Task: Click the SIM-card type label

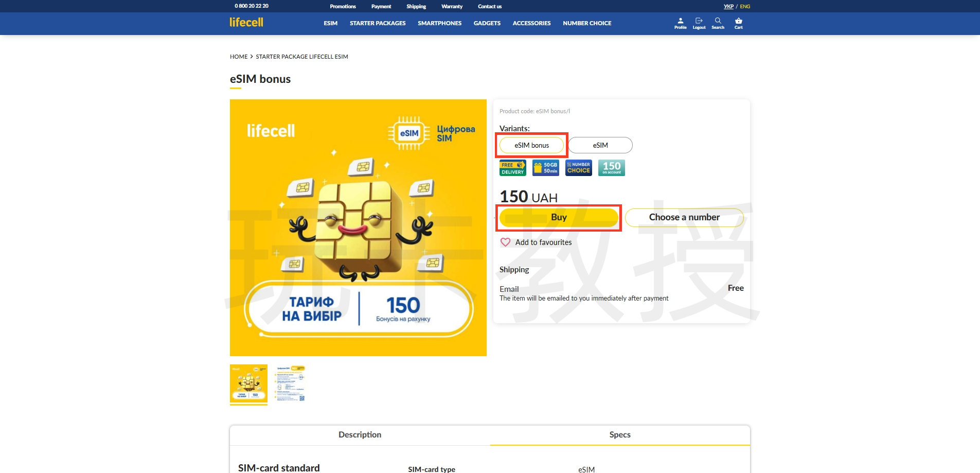Action: coord(432,469)
